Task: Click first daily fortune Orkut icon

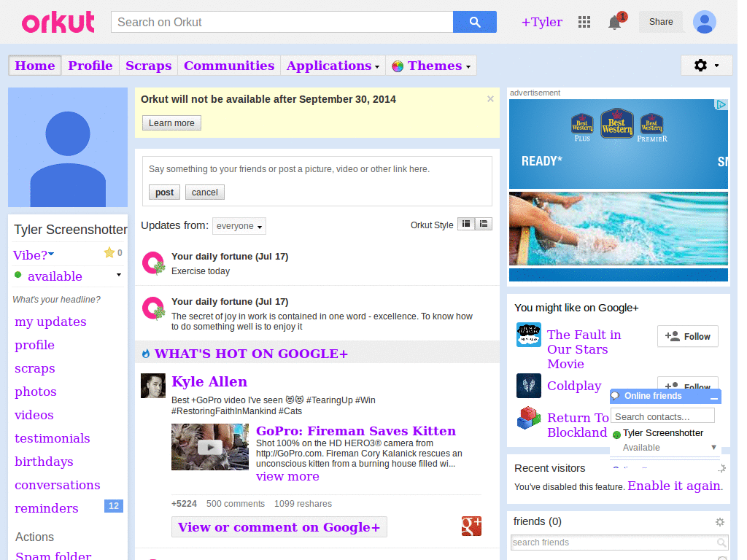Action: click(153, 263)
